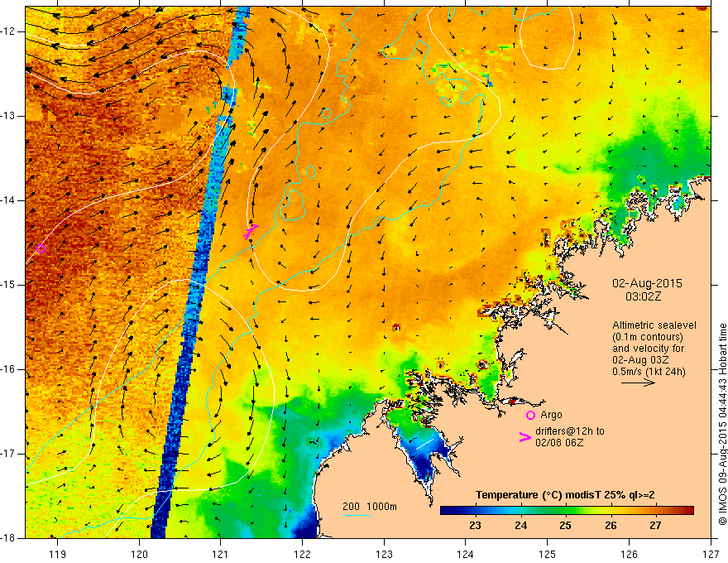Click the latitude -16 axis label
Image resolution: width=728 pixels, height=563 pixels.
tap(8, 369)
